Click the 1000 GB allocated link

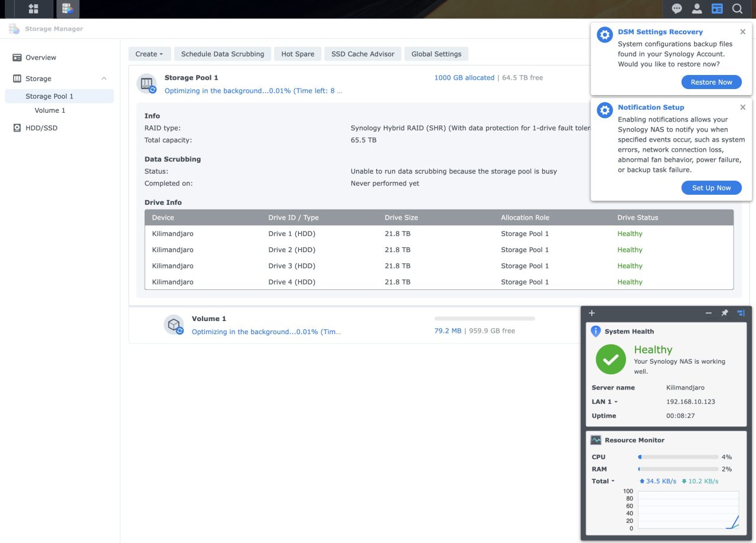pyautogui.click(x=464, y=78)
